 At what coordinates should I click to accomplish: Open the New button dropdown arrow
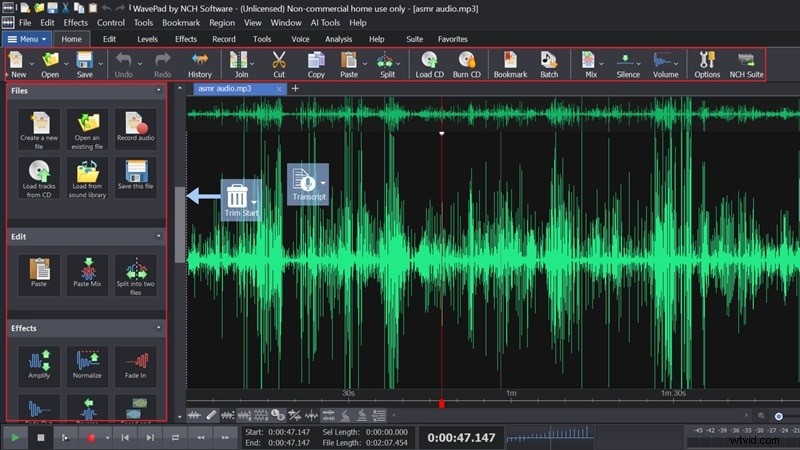tap(32, 64)
